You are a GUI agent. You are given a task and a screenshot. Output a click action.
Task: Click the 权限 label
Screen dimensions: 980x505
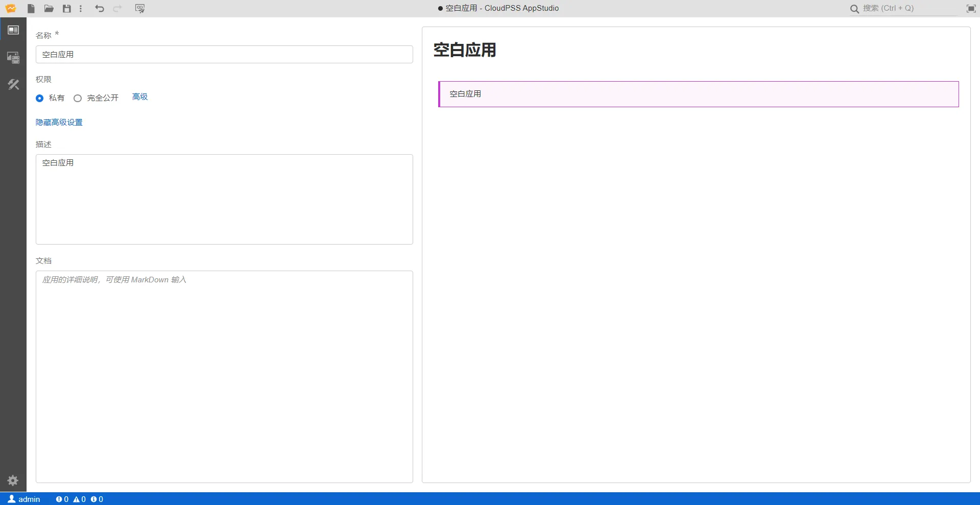(43, 79)
